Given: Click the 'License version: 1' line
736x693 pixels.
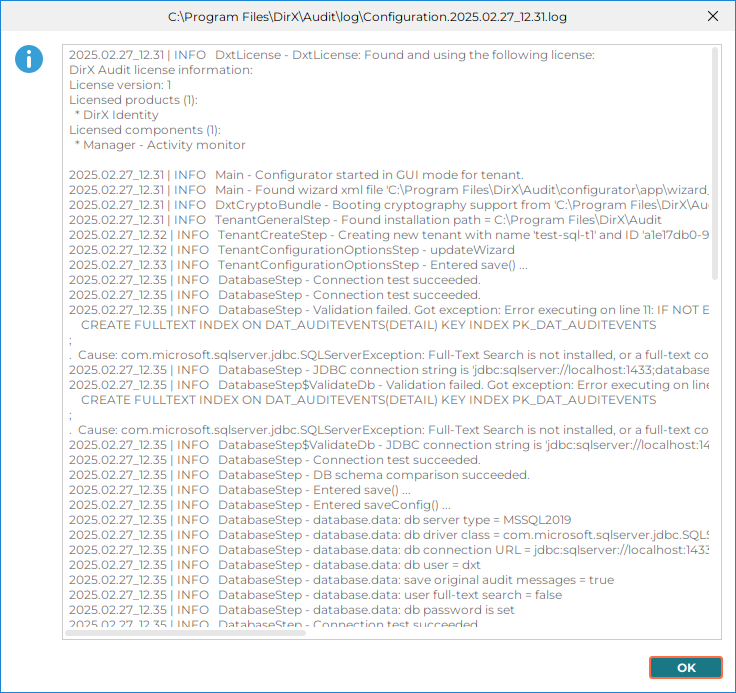Looking at the screenshot, I should click(x=120, y=85).
